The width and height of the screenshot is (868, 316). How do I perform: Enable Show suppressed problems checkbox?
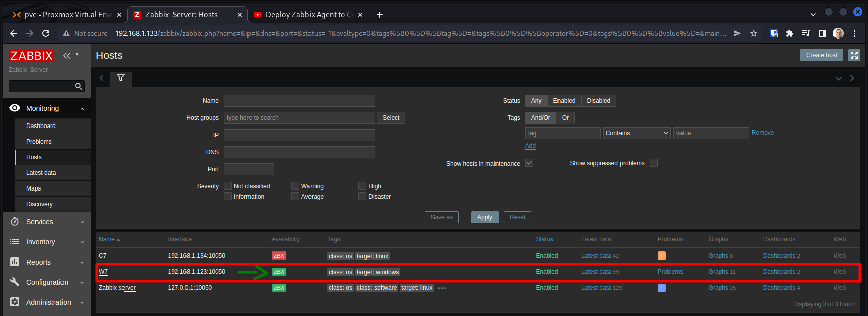click(654, 163)
